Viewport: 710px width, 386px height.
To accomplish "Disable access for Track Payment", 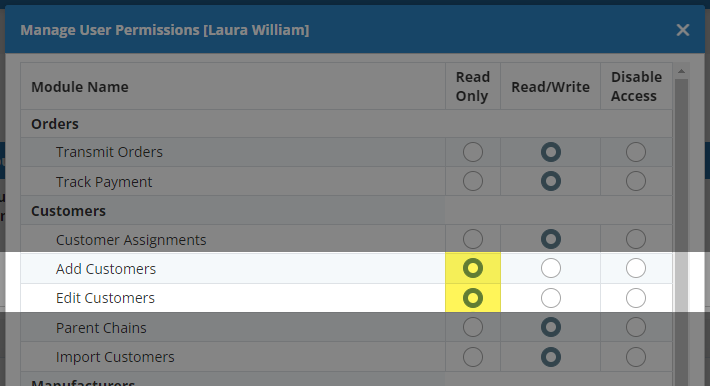I will (x=636, y=181).
